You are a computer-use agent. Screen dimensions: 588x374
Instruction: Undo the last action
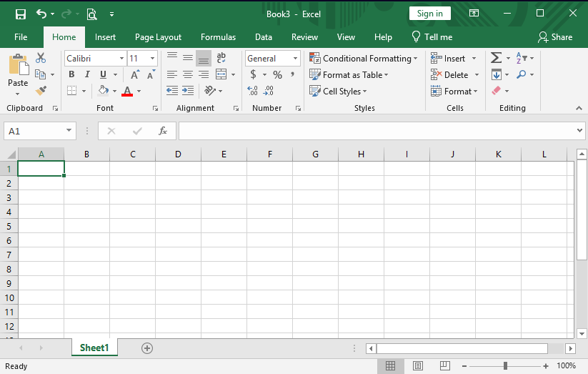pos(41,14)
